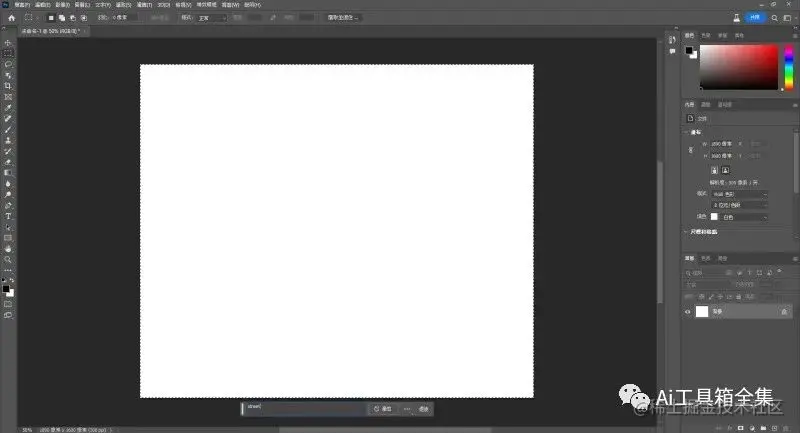Open the search magnifier at top right

774,18
